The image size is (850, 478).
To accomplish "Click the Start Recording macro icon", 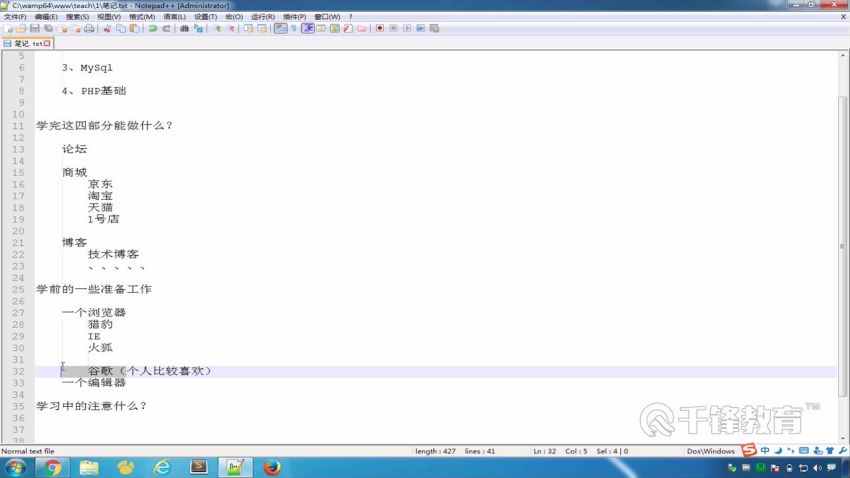I will (380, 28).
